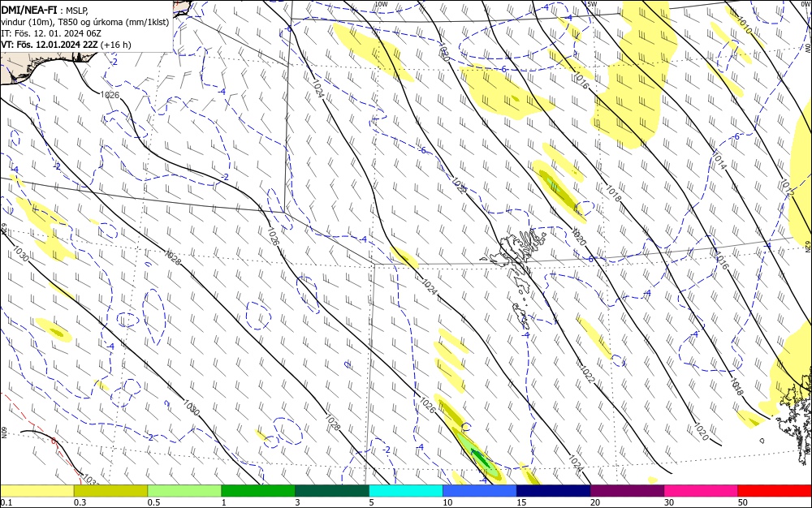This screenshot has height=508, width=812.
Task: Click the '1014' isobar label
Action: 719,161
